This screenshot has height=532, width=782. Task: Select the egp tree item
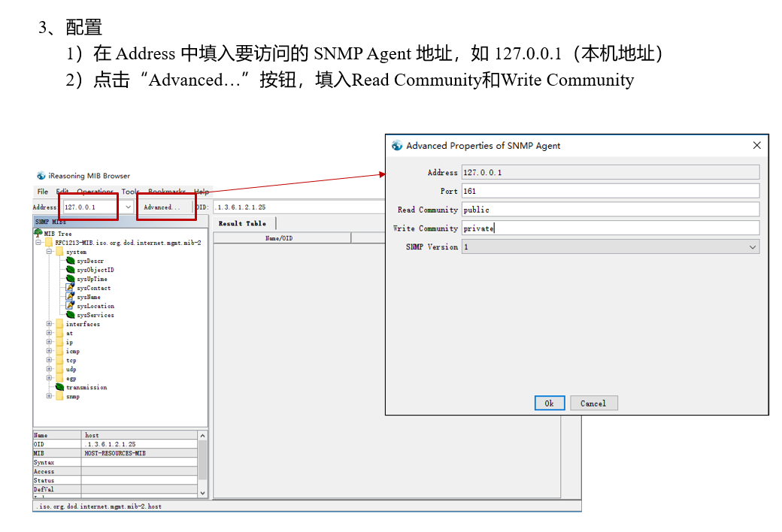[x=71, y=379]
